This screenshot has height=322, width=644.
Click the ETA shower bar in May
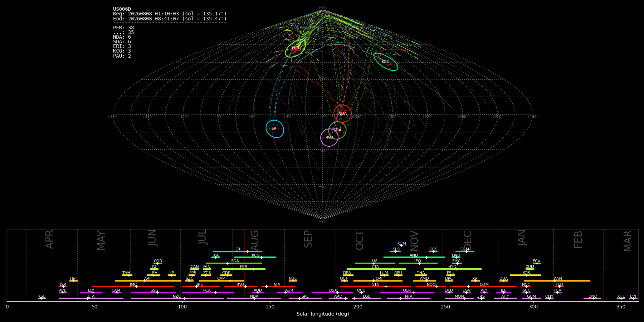pyautogui.click(x=91, y=298)
